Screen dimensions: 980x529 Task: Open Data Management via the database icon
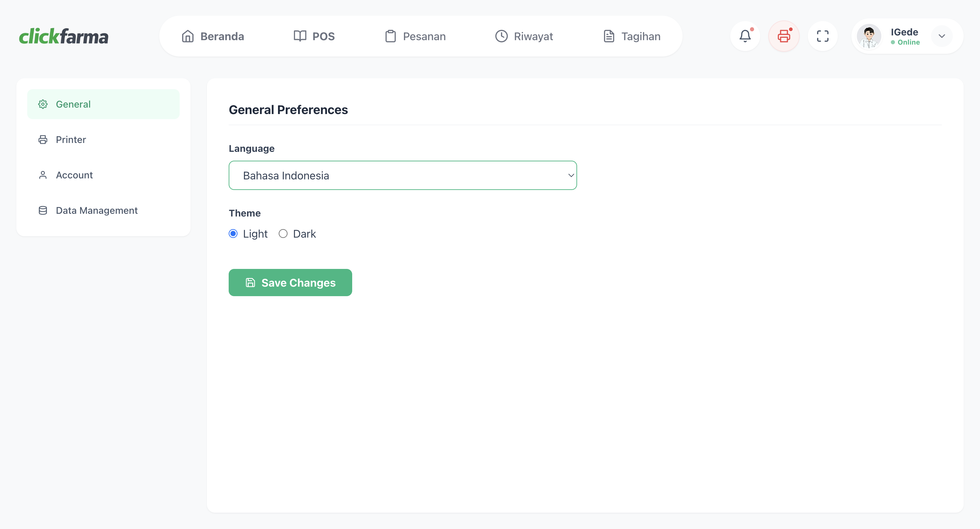(43, 210)
